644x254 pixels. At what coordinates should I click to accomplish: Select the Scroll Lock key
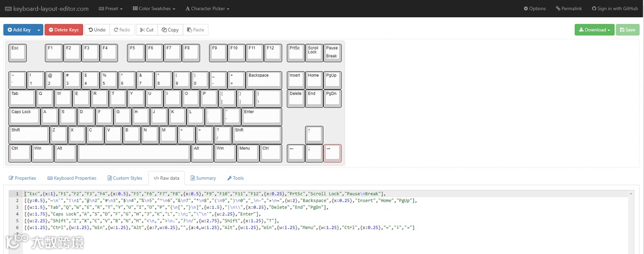[314, 53]
